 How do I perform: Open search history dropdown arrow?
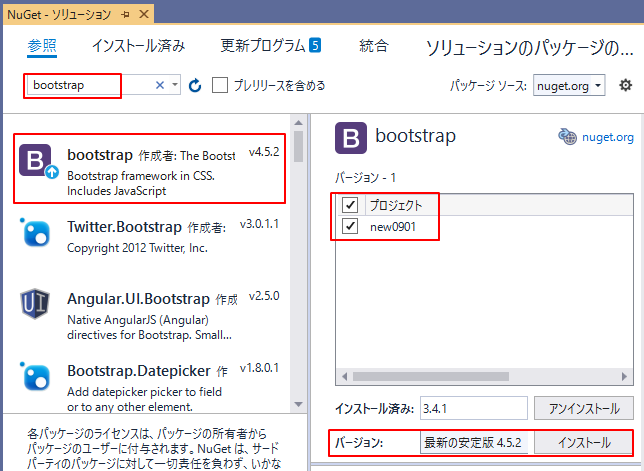(175, 85)
